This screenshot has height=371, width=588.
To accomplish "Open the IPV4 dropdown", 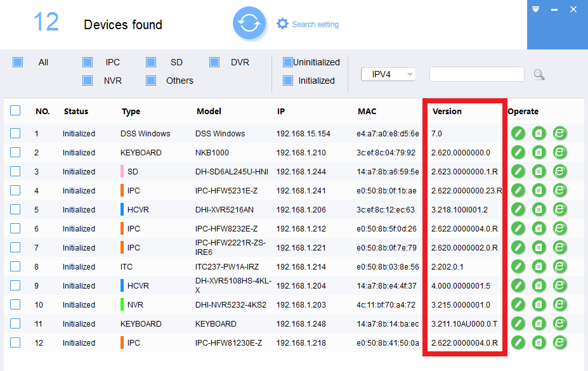I will pyautogui.click(x=388, y=75).
